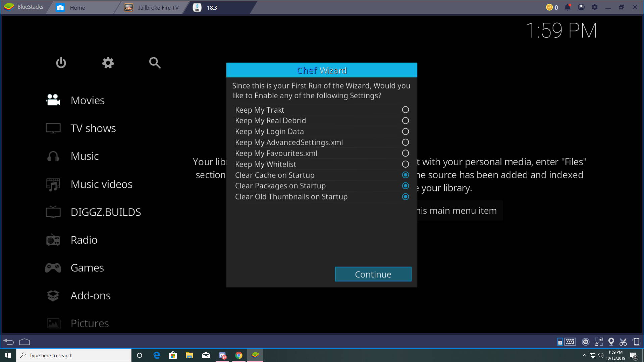Click the TV shows screen icon
Viewport: 644px width, 362px height.
click(53, 128)
